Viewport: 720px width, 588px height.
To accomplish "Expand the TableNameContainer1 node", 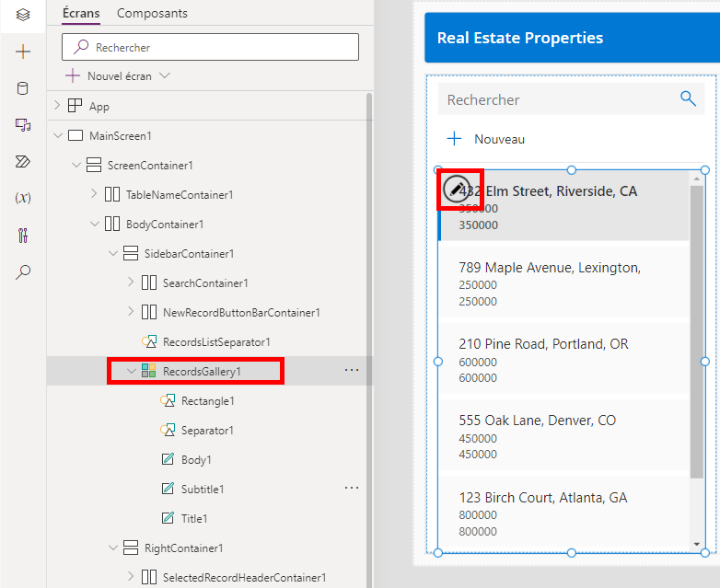I will (94, 194).
